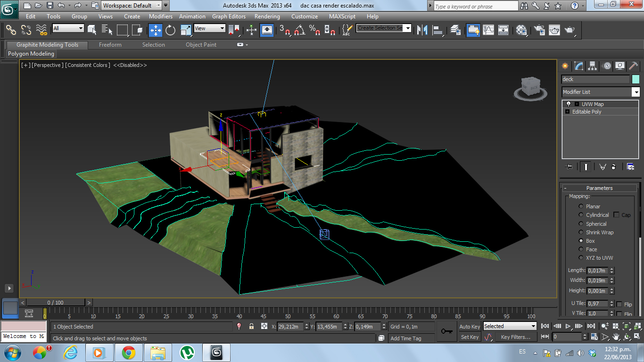
Task: Click the Mirror tool
Action: [x=422, y=30]
